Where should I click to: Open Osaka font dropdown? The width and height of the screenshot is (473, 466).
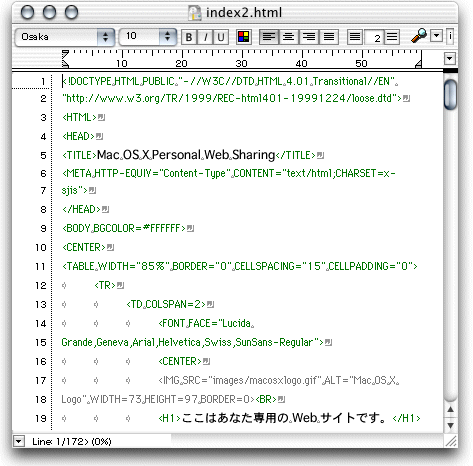(x=65, y=37)
